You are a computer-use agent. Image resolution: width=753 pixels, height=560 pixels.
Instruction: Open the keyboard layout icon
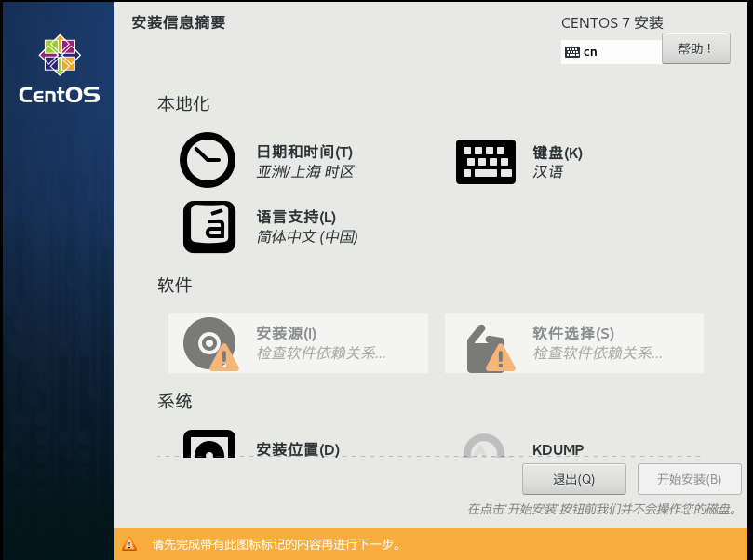(x=486, y=162)
